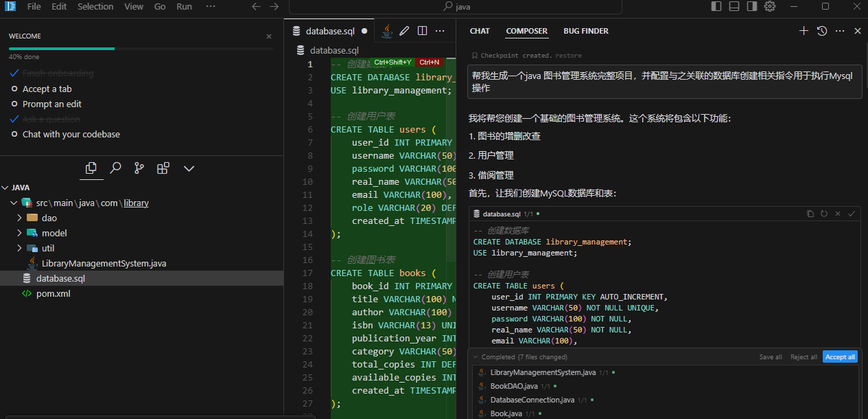Click the pencil edit icon in editor toolbar
This screenshot has width=868, height=419.
[405, 31]
